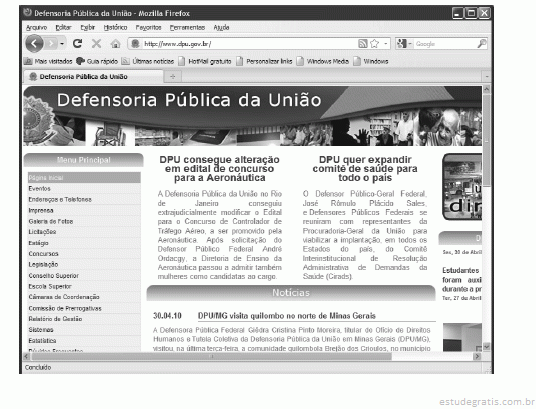Open the Editar menu
536x409 pixels.
(x=64, y=27)
